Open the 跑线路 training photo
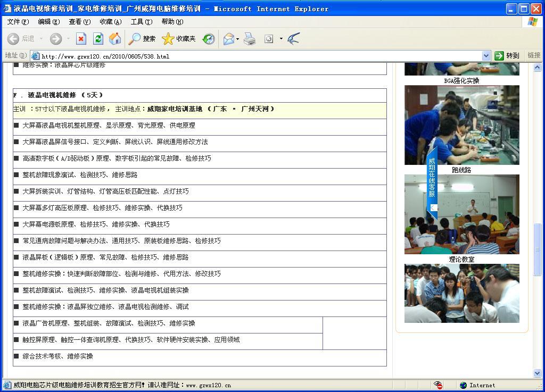 point(461,125)
